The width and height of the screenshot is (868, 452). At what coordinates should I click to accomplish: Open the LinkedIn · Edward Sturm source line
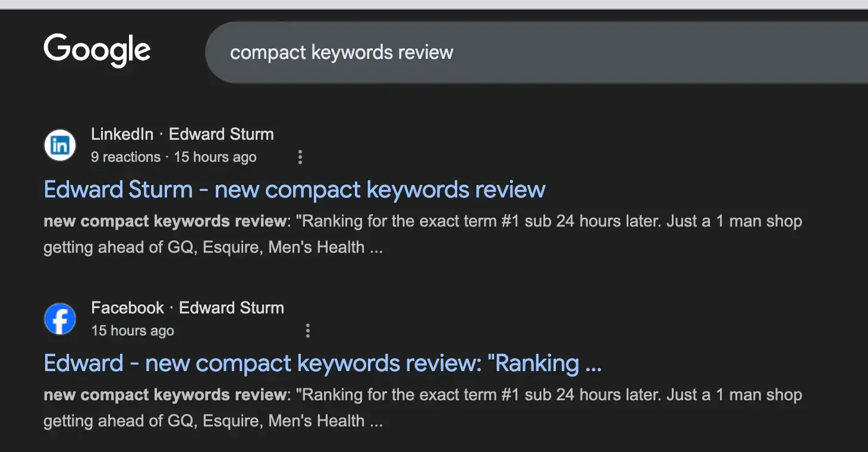click(x=181, y=134)
